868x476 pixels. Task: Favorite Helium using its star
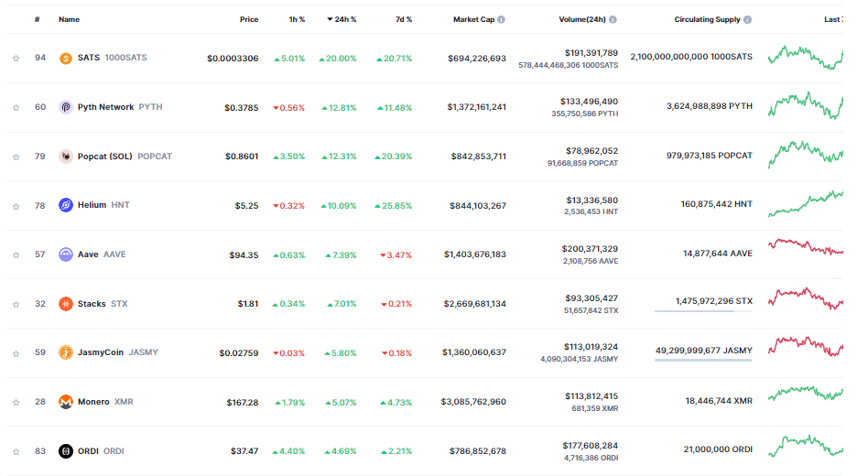pyautogui.click(x=16, y=206)
